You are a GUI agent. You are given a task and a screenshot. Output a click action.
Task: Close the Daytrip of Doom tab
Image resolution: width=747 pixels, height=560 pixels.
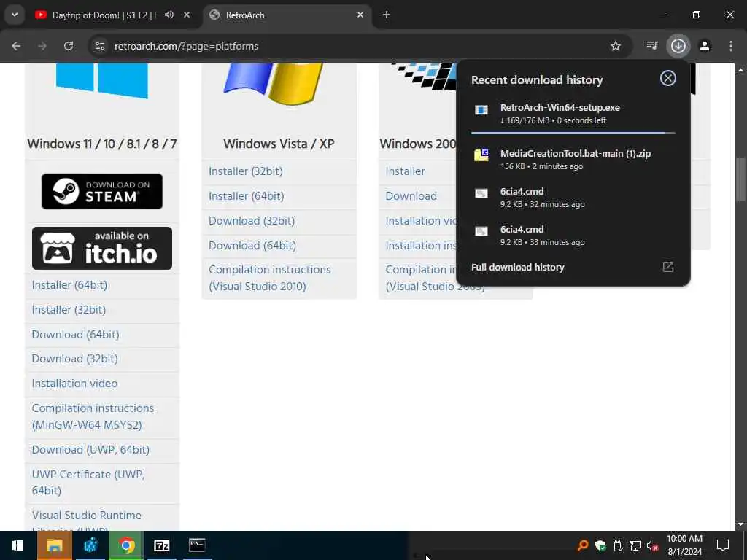tap(187, 15)
